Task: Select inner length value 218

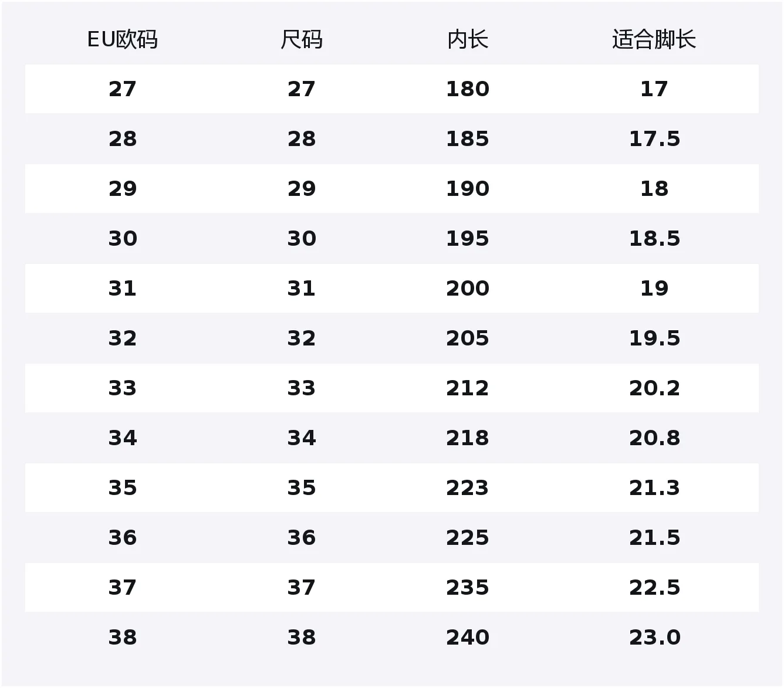Action: point(468,438)
